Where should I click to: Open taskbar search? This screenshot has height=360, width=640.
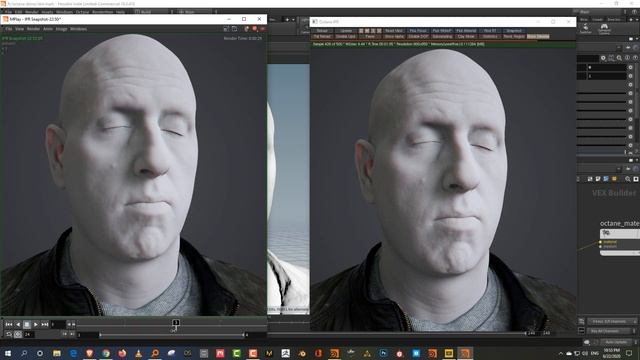tap(24, 353)
